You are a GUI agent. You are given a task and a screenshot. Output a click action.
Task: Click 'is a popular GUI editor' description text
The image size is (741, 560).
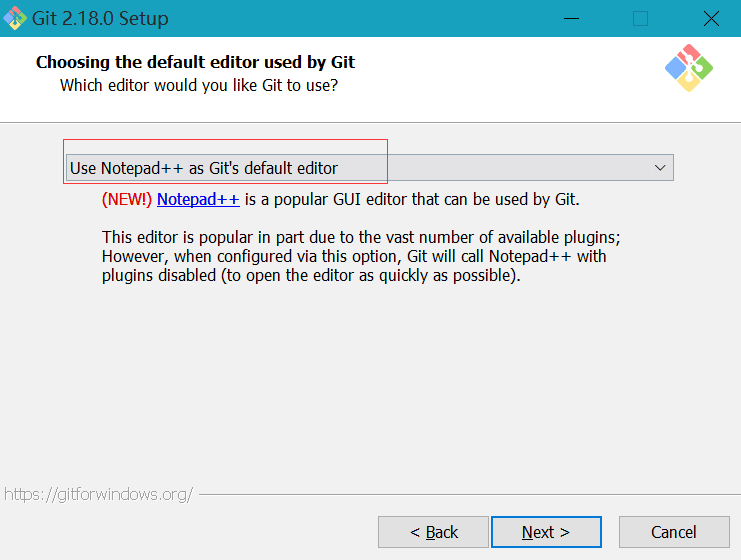pos(410,199)
